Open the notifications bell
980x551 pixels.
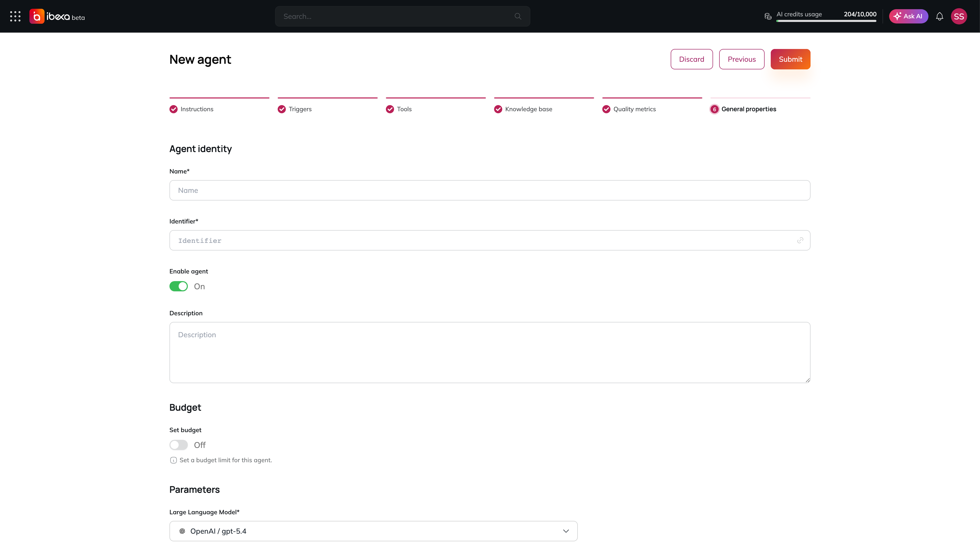coord(940,16)
